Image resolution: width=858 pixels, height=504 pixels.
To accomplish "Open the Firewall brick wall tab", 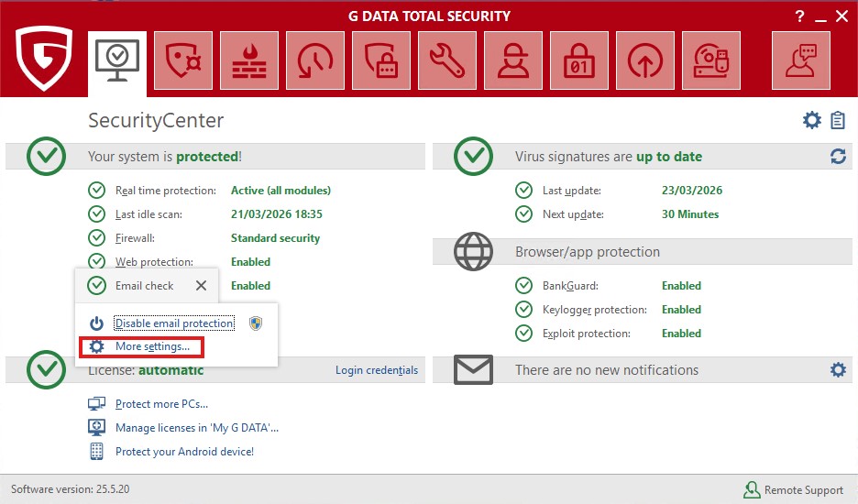I will (249, 60).
